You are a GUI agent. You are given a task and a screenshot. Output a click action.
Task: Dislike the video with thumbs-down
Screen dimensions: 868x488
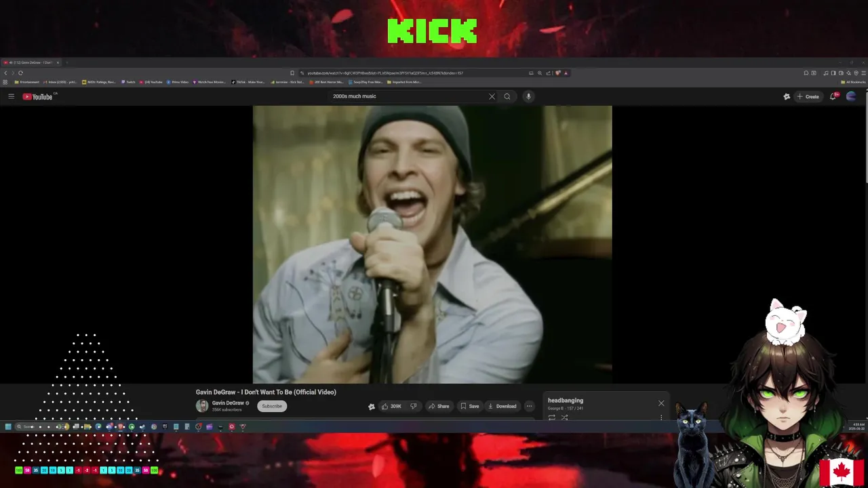pyautogui.click(x=413, y=406)
